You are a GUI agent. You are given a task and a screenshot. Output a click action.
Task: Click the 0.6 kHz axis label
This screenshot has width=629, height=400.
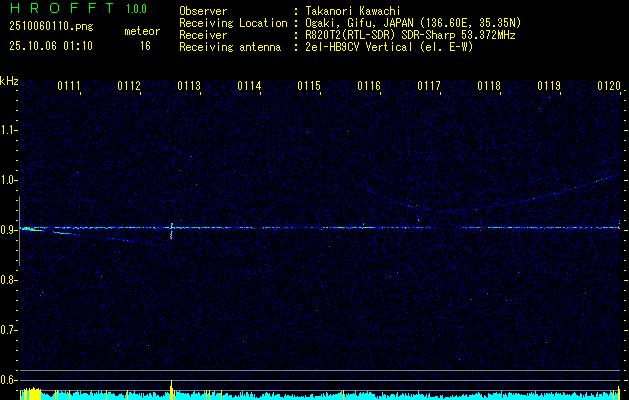8,380
